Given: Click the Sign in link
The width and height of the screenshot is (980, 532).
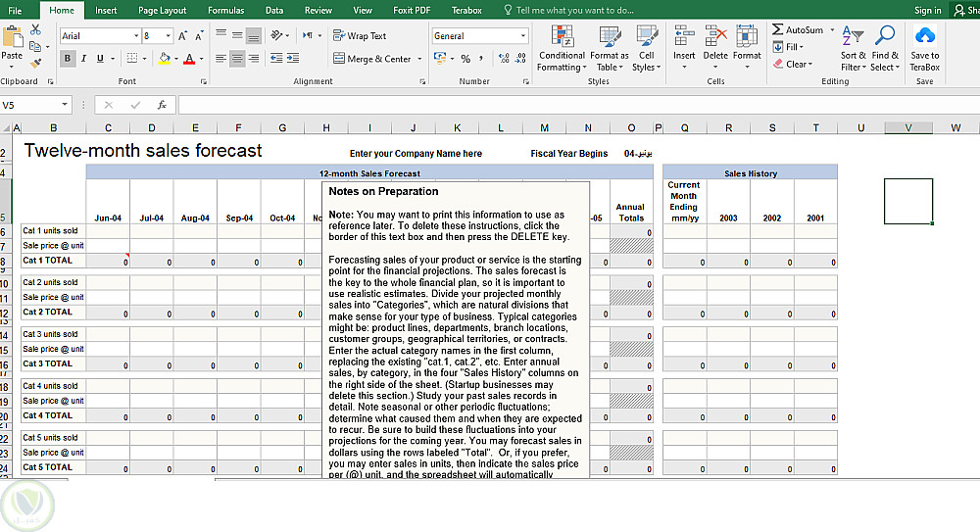Looking at the screenshot, I should [927, 10].
